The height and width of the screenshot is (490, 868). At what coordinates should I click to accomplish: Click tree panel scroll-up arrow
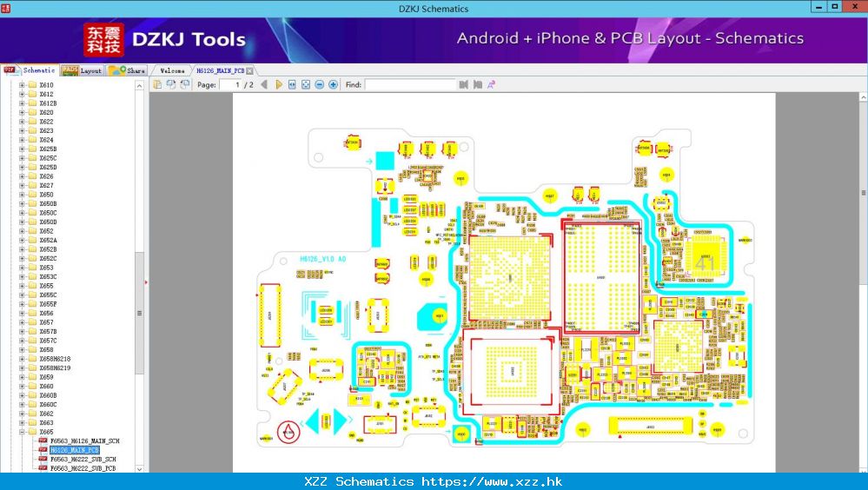(x=140, y=85)
